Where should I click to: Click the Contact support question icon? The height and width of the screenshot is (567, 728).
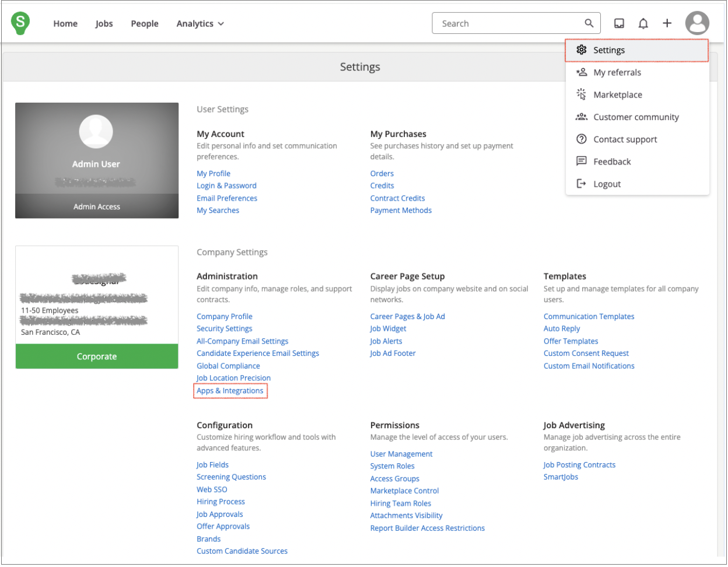582,139
